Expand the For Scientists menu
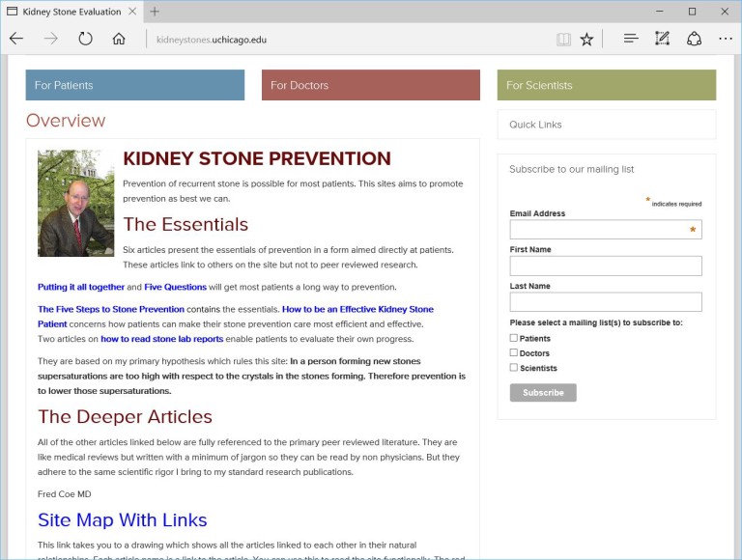This screenshot has width=742, height=560. 606,85
